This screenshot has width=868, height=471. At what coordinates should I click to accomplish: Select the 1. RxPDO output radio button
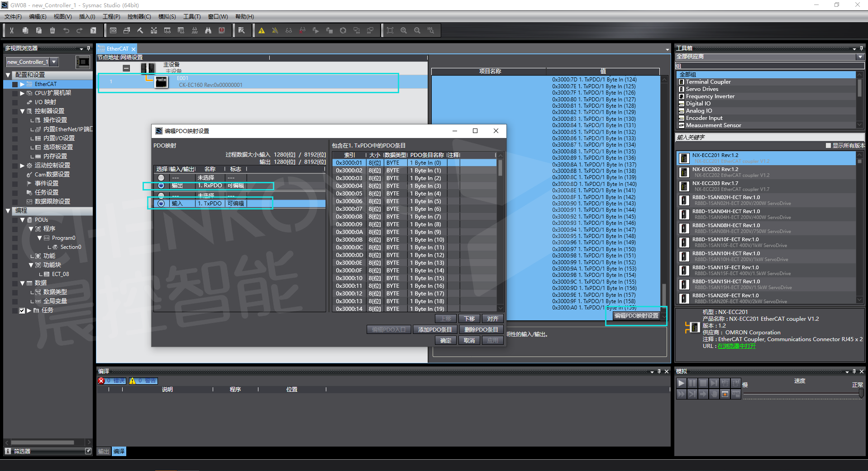tap(161, 186)
